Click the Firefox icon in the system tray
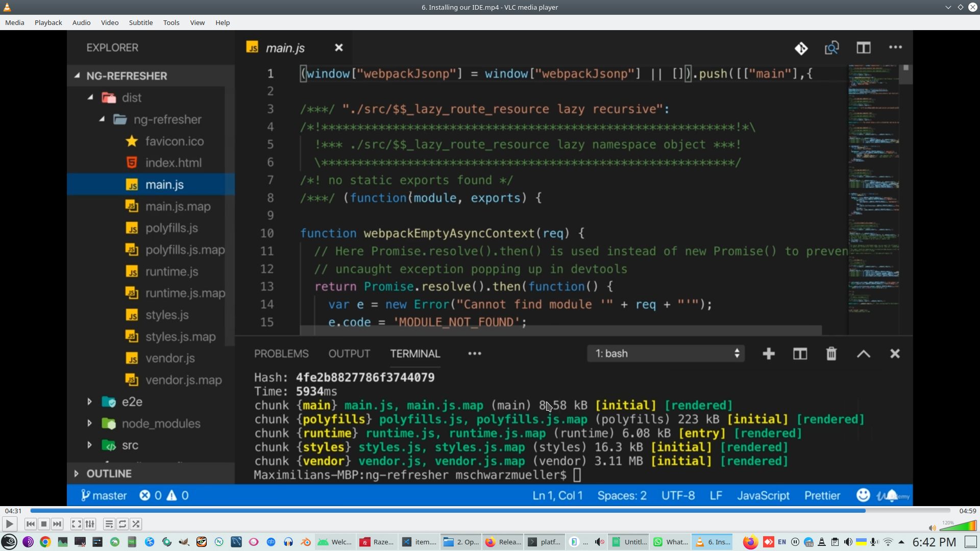 (x=750, y=542)
